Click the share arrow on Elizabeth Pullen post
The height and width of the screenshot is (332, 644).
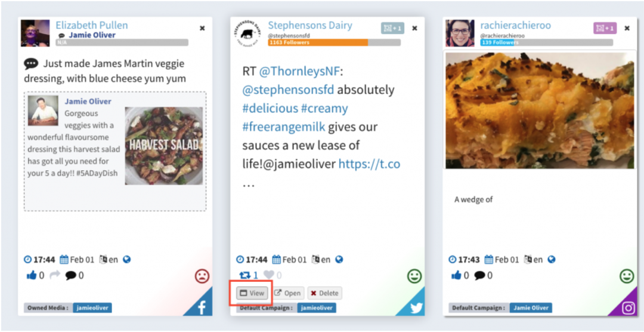(55, 275)
